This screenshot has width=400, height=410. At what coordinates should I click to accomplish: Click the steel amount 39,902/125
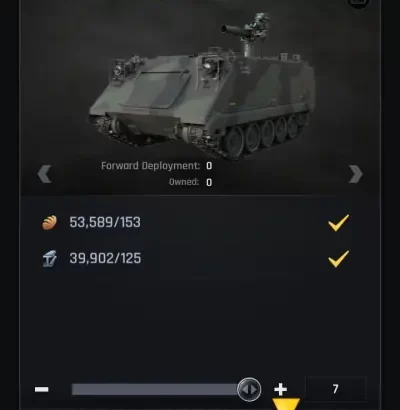[105, 258]
